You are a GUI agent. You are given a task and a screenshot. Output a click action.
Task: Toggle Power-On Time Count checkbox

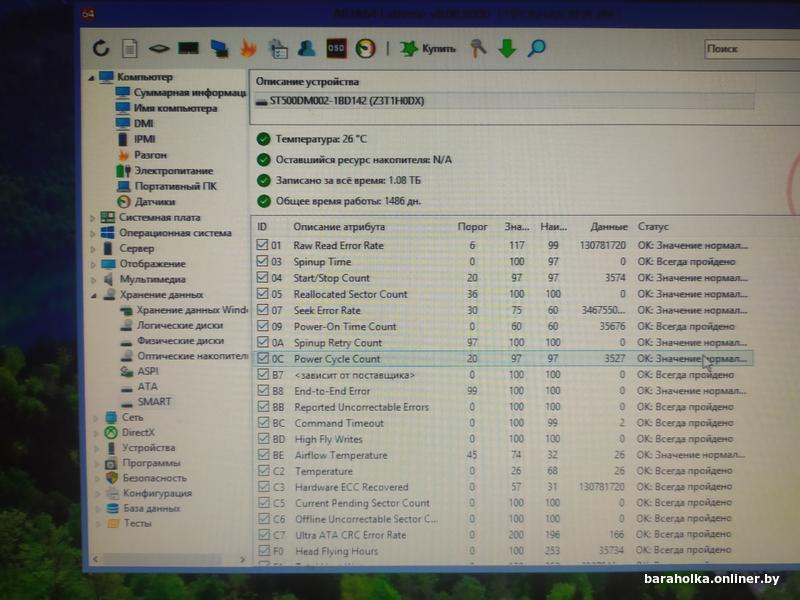pos(263,326)
